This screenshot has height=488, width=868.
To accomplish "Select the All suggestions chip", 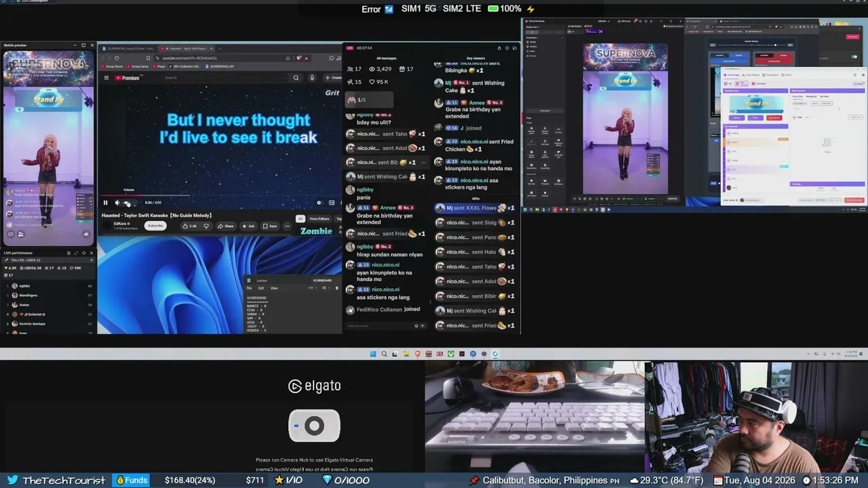I will [x=300, y=219].
